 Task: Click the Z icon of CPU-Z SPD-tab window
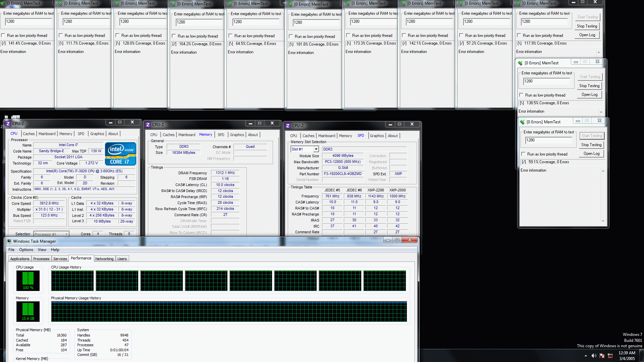click(288, 126)
